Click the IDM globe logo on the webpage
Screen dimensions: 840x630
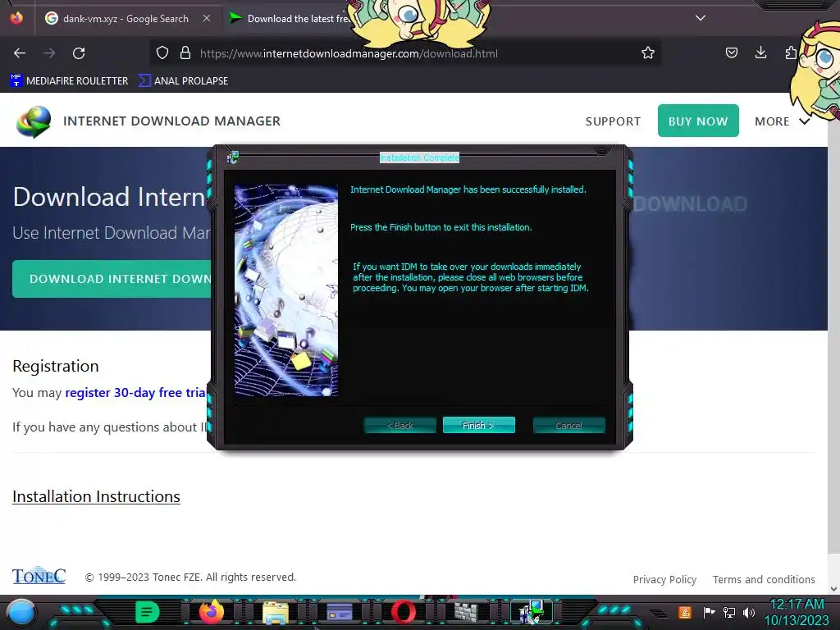[34, 121]
